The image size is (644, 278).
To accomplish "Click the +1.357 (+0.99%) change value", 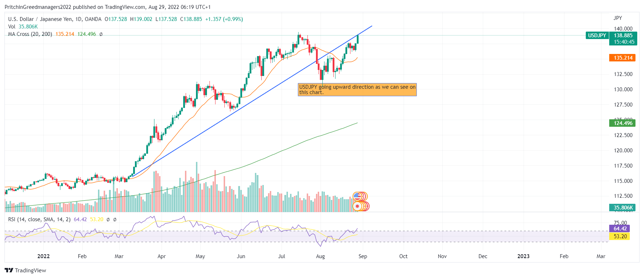I will (x=224, y=19).
